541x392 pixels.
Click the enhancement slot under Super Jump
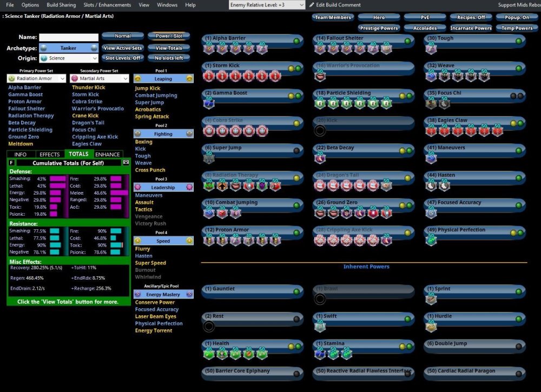pos(209,157)
